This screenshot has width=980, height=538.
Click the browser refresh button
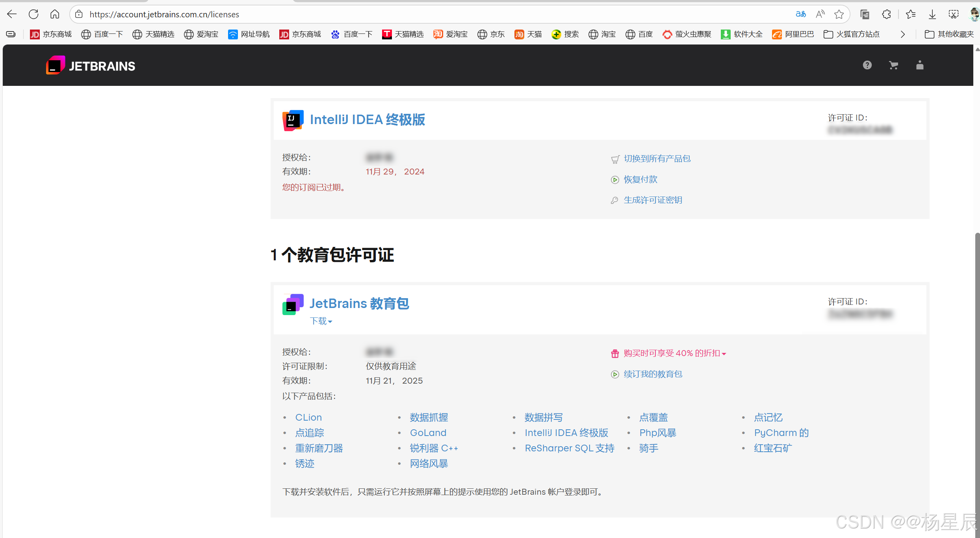[33, 15]
